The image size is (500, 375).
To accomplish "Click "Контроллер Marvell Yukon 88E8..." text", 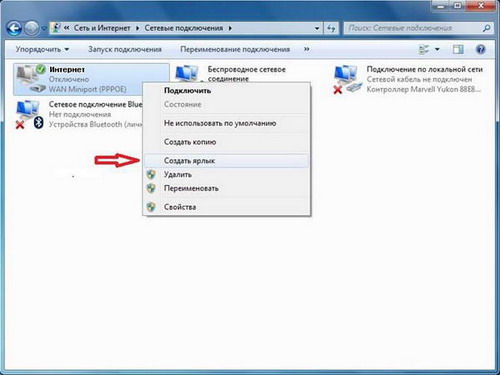I will pos(424,89).
